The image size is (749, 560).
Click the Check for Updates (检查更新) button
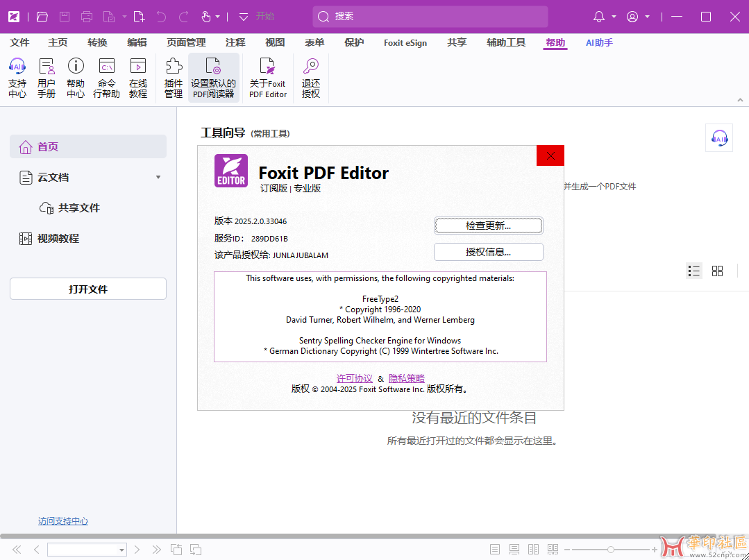click(x=488, y=226)
